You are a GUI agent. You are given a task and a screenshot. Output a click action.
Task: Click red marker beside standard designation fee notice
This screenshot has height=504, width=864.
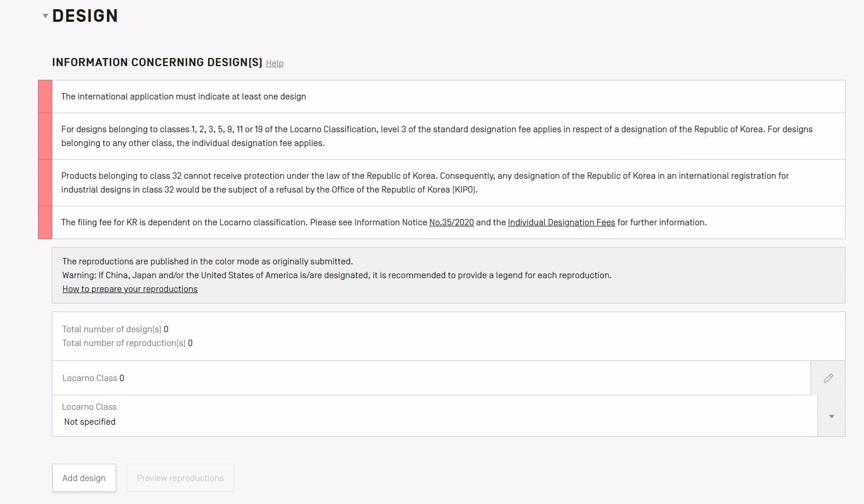(x=45, y=136)
